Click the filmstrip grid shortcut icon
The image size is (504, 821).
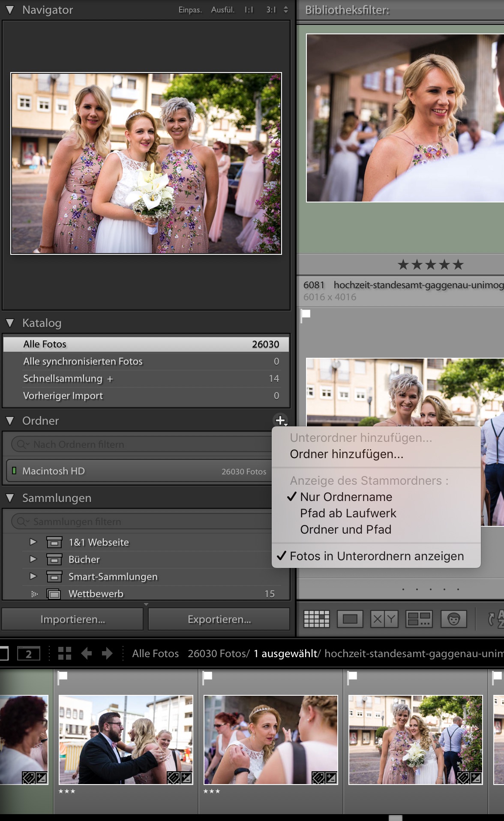[65, 653]
